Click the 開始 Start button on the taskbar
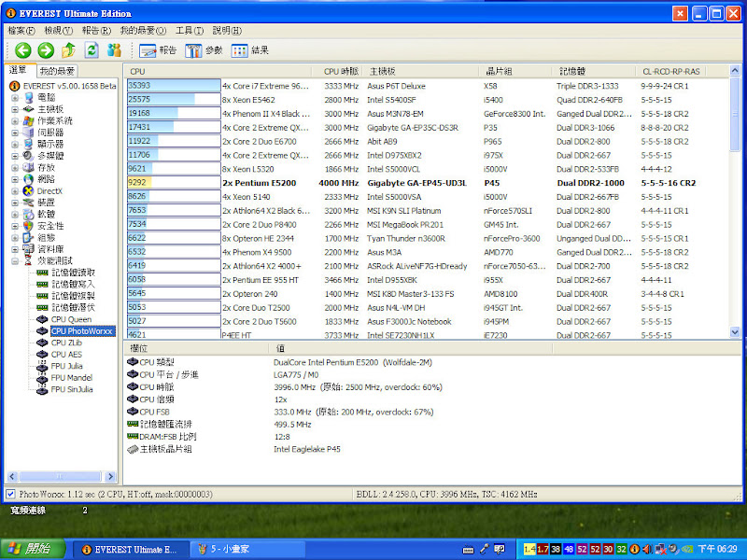Viewport: 747px width, 560px height. point(33,548)
